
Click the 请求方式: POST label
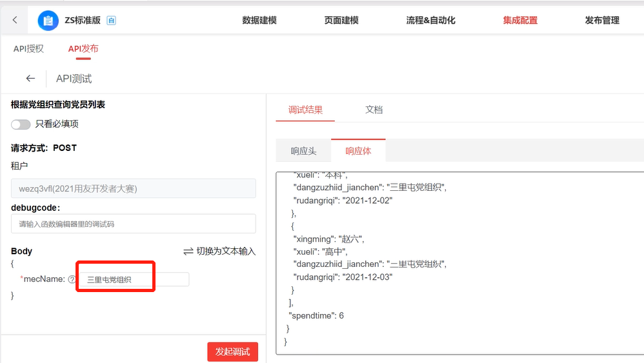[x=44, y=148]
